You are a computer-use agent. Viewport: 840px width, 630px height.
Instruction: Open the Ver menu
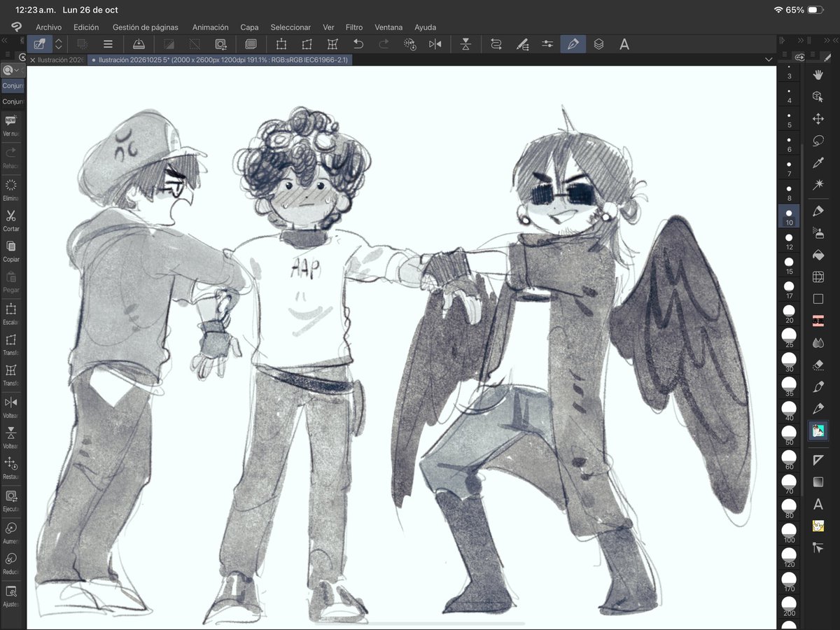tap(328, 27)
